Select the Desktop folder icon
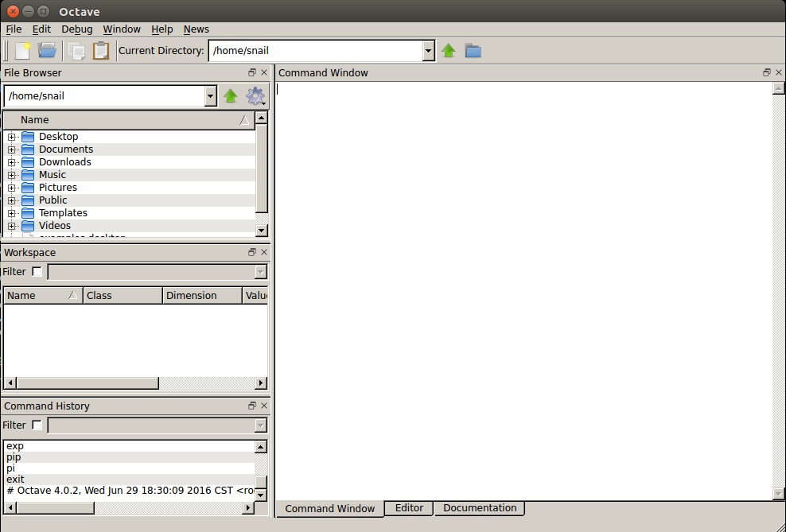 point(28,136)
